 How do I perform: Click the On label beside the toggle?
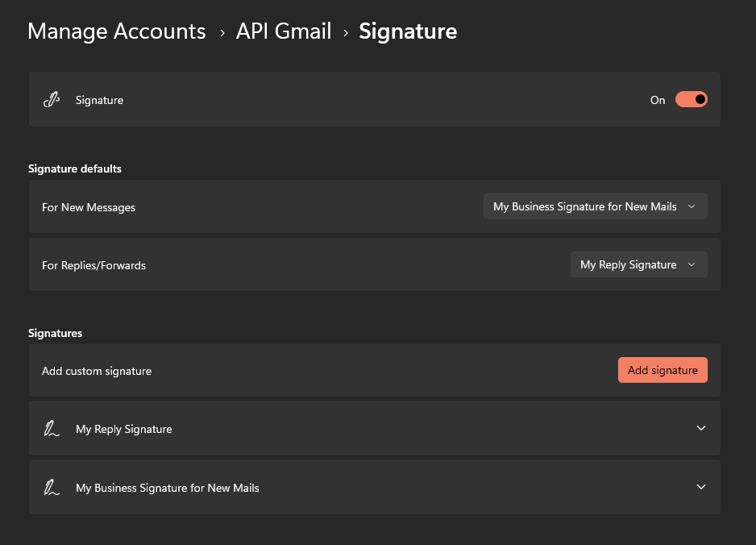click(x=657, y=100)
